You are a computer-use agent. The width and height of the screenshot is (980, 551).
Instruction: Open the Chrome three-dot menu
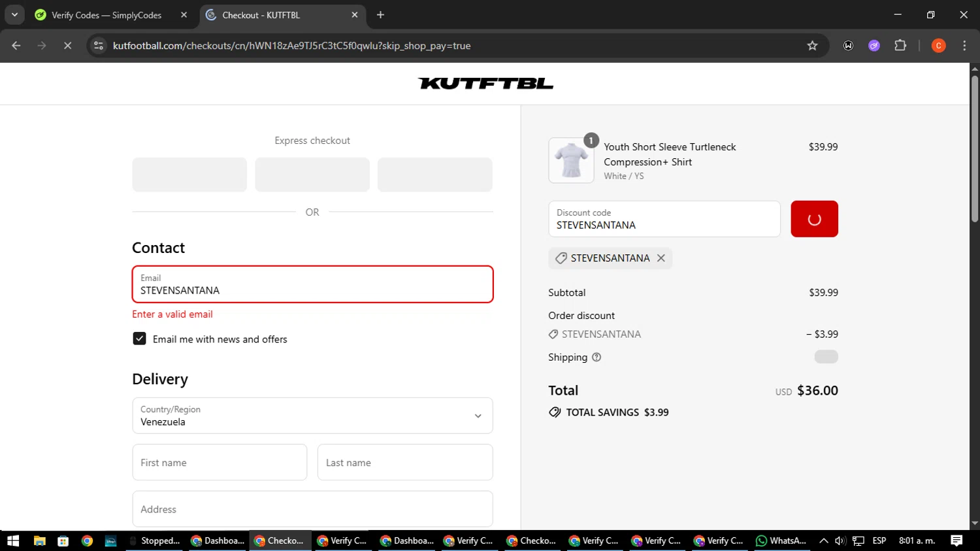point(964,46)
